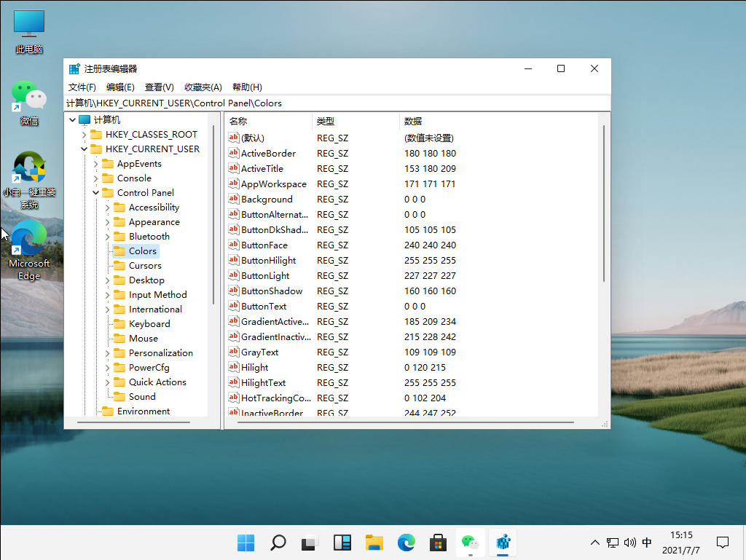
Task: Open the 收藏夹 menu
Action: pos(203,87)
